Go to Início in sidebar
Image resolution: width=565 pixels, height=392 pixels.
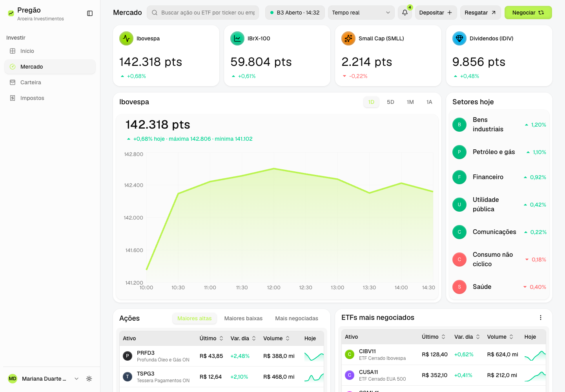click(50, 51)
